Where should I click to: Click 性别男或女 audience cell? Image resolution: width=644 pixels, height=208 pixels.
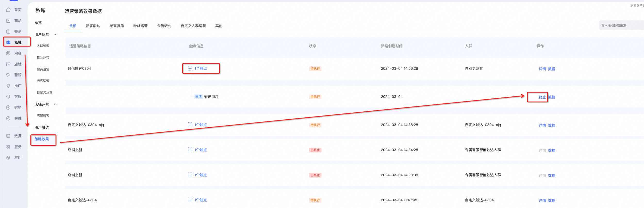[x=474, y=68]
